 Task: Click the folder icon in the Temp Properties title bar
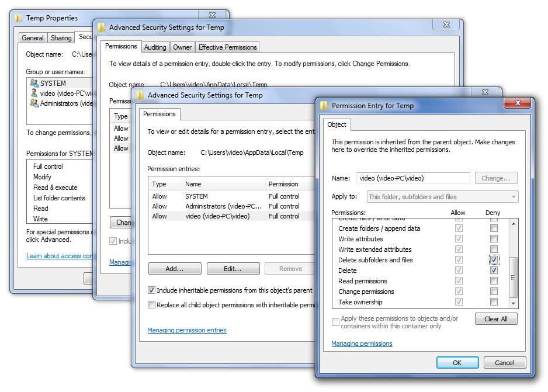click(x=19, y=18)
